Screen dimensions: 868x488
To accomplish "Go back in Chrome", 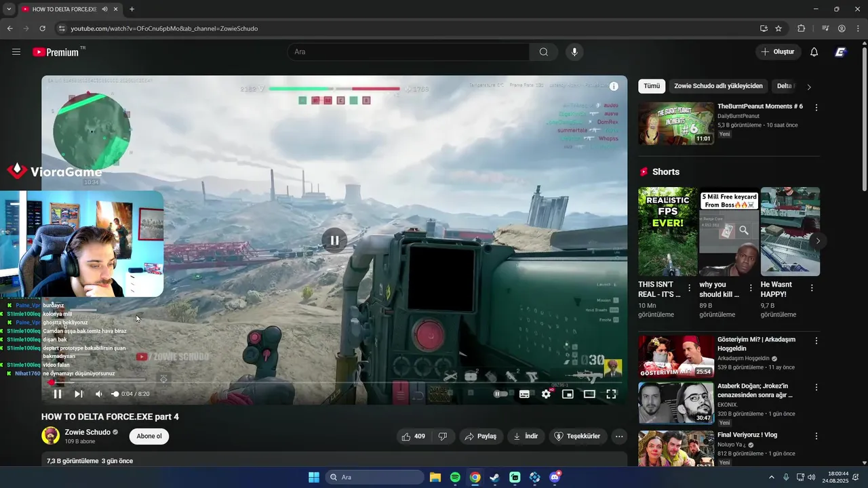I will (x=9, y=28).
